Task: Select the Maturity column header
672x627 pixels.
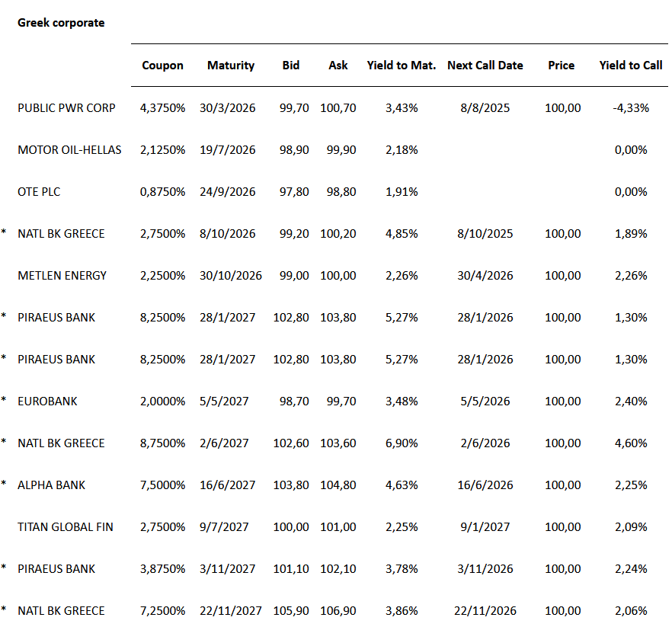Action: [231, 66]
